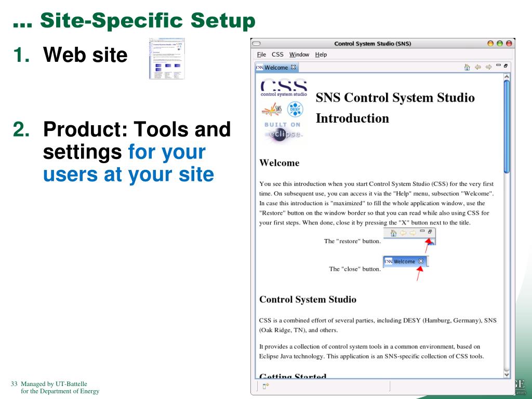The height and width of the screenshot is (399, 532).
Task: Close the Welcome tab via X icon
Action: [294, 67]
